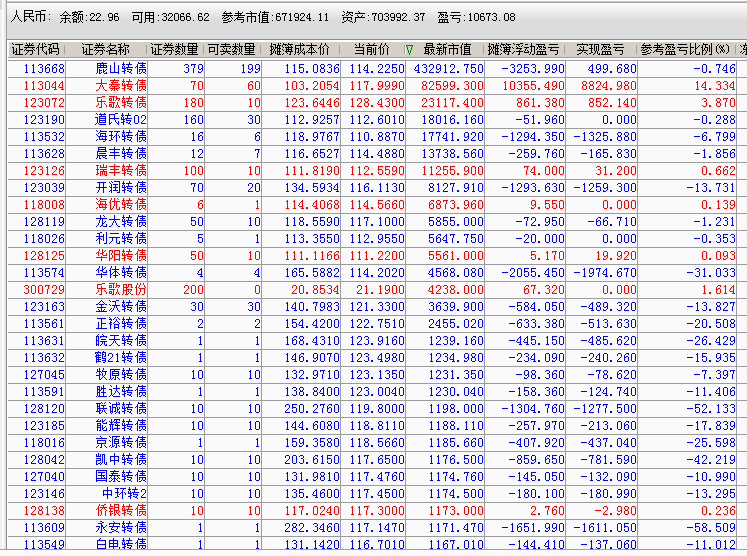Screen dimensions: 747x556
Task: Select the 鹿山转债 name cell
Action: click(x=121, y=69)
